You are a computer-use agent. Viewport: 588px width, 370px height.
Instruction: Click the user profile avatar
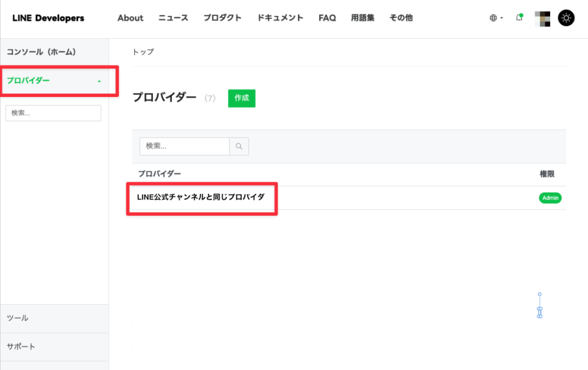(x=543, y=18)
